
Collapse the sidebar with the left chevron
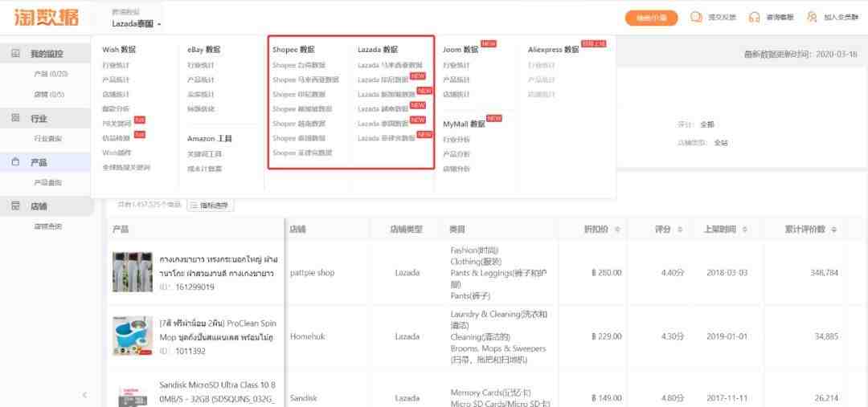84,394
